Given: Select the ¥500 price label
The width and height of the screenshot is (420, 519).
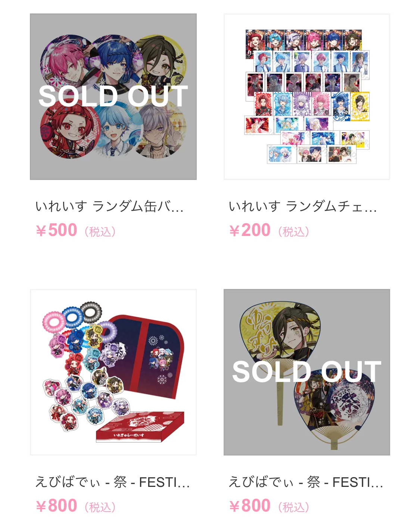Looking at the screenshot, I should click(x=56, y=230).
